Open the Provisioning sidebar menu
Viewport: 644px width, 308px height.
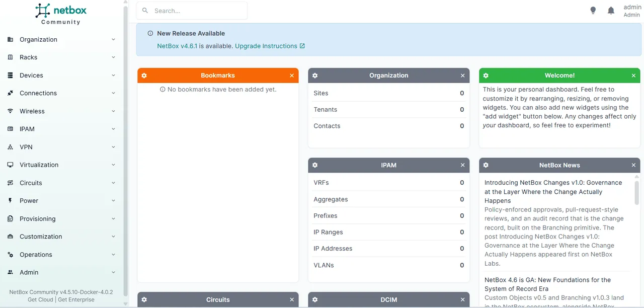[x=61, y=218]
